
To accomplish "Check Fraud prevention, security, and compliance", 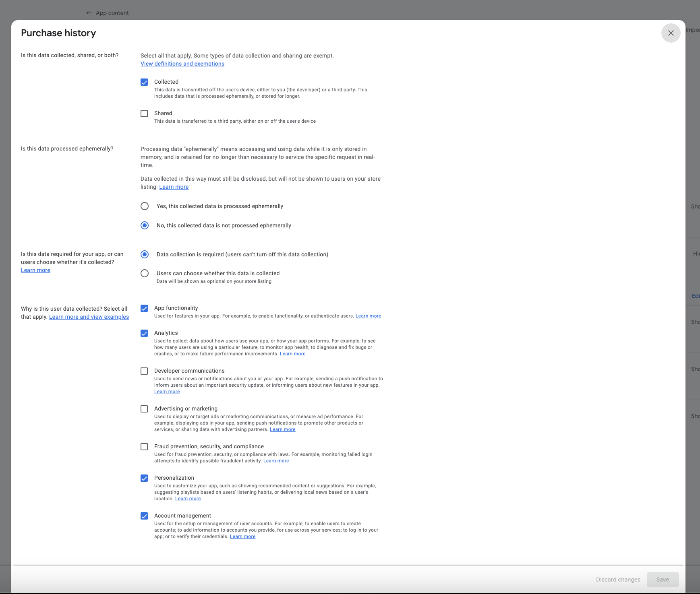I will (x=144, y=446).
